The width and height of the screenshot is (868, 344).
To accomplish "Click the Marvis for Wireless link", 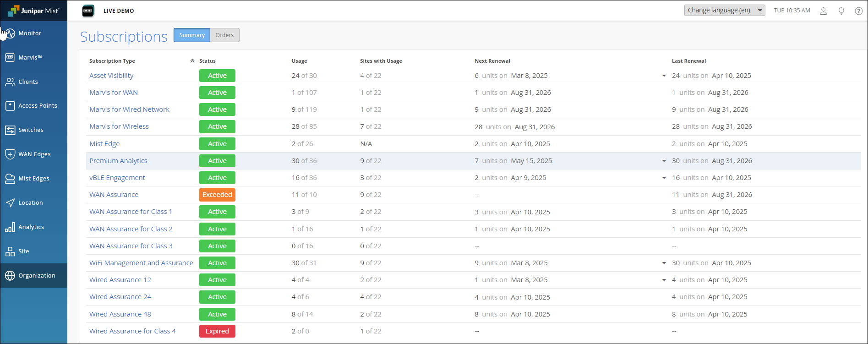I will tap(119, 126).
